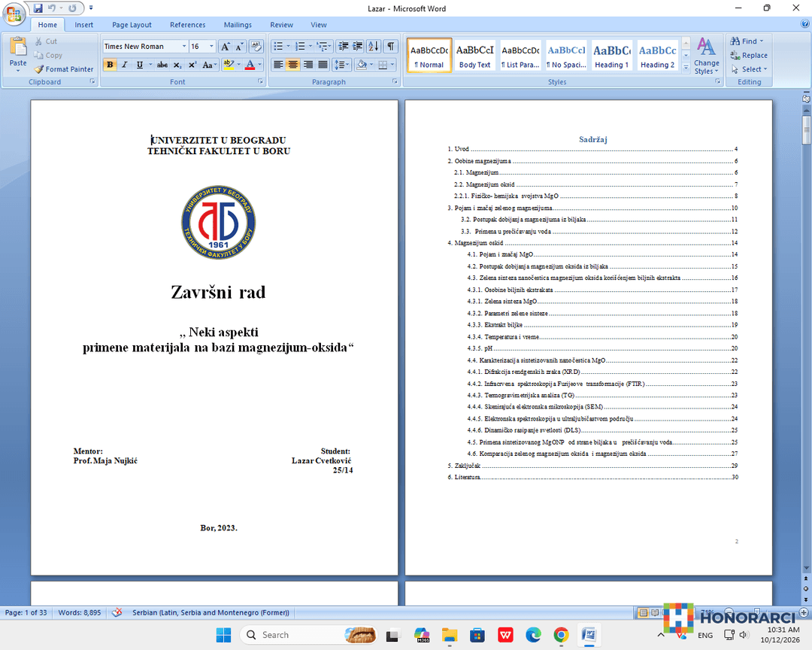Click the Office Button logo
812x650 pixels.
[14, 14]
